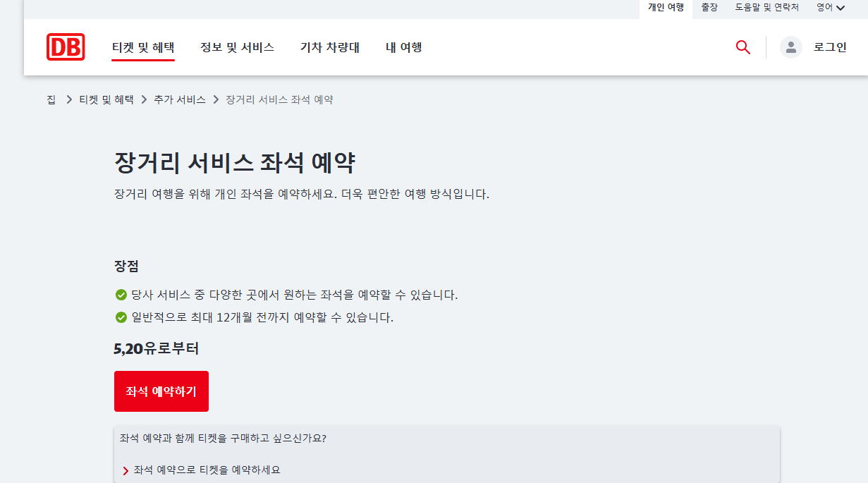Click red chevron before 좌석 예약으로 티켓을 예약하세요
This screenshot has height=483, width=868.
[126, 470]
